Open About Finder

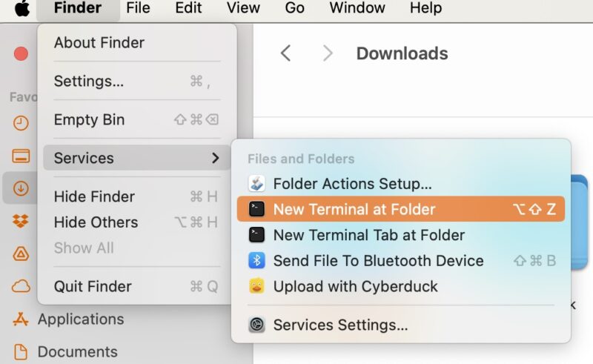click(x=99, y=43)
